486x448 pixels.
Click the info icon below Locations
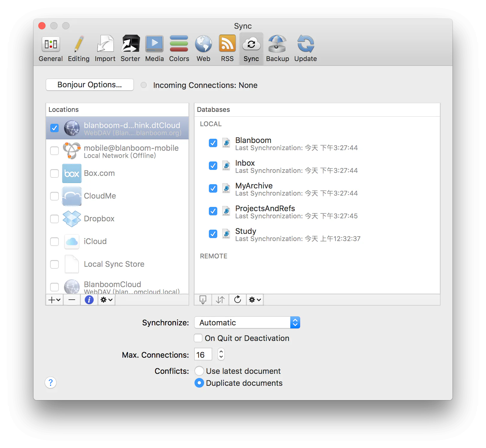coord(89,300)
